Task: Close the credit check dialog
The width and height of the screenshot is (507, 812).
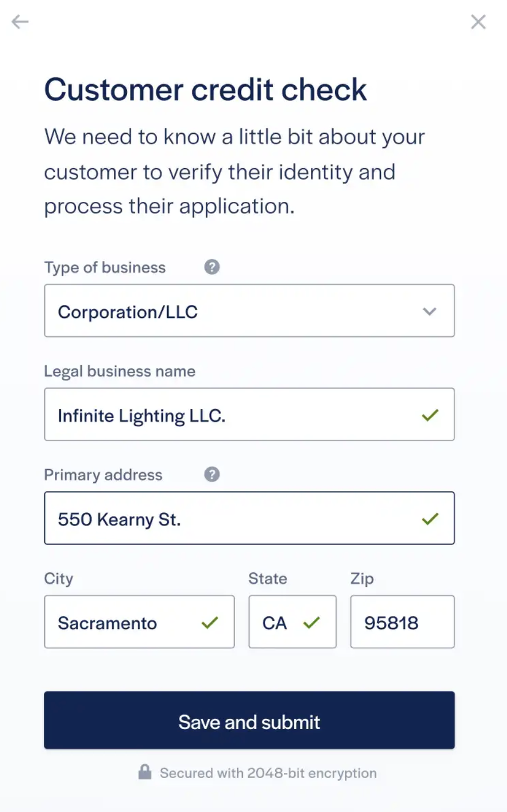Action: point(478,22)
